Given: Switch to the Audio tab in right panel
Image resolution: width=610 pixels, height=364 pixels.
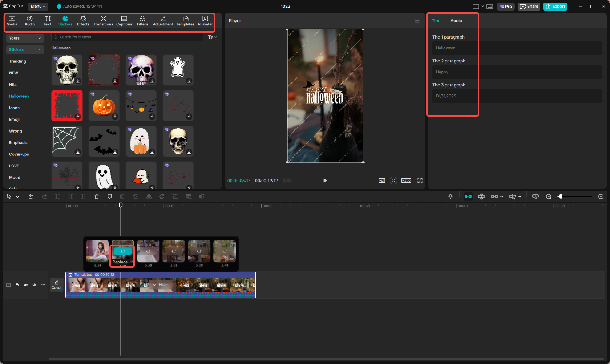Looking at the screenshot, I should 456,21.
